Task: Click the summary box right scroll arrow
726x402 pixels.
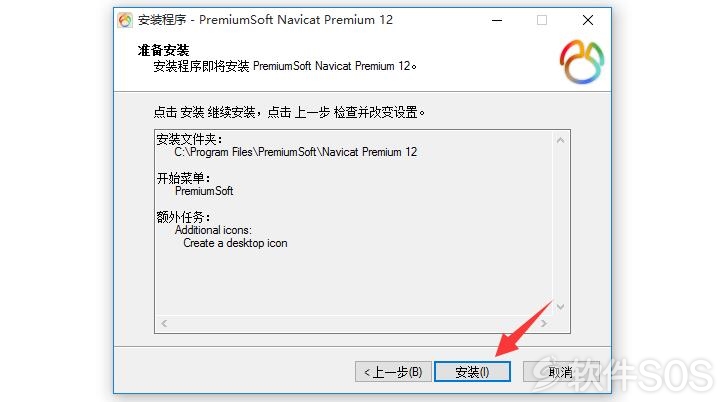Action: (544, 323)
